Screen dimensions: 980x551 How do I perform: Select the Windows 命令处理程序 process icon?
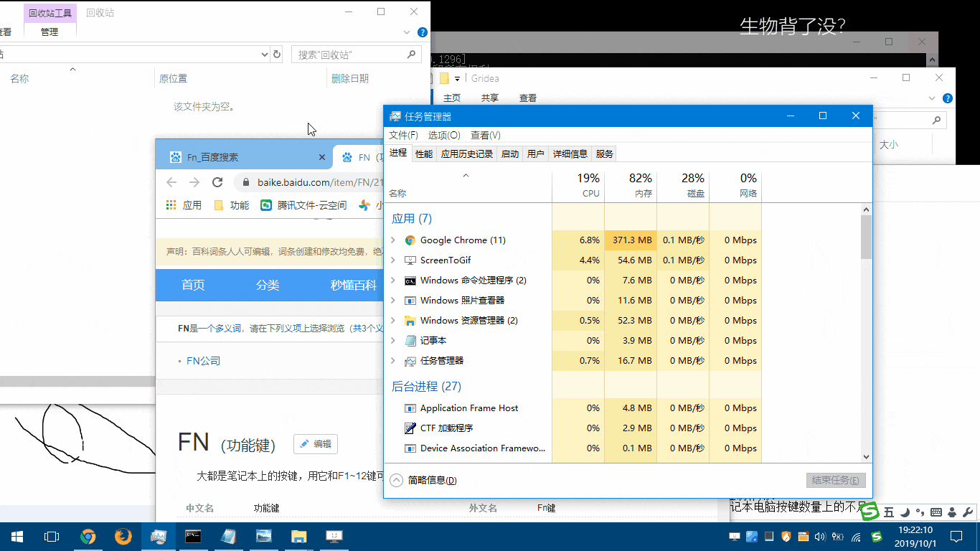click(x=410, y=281)
